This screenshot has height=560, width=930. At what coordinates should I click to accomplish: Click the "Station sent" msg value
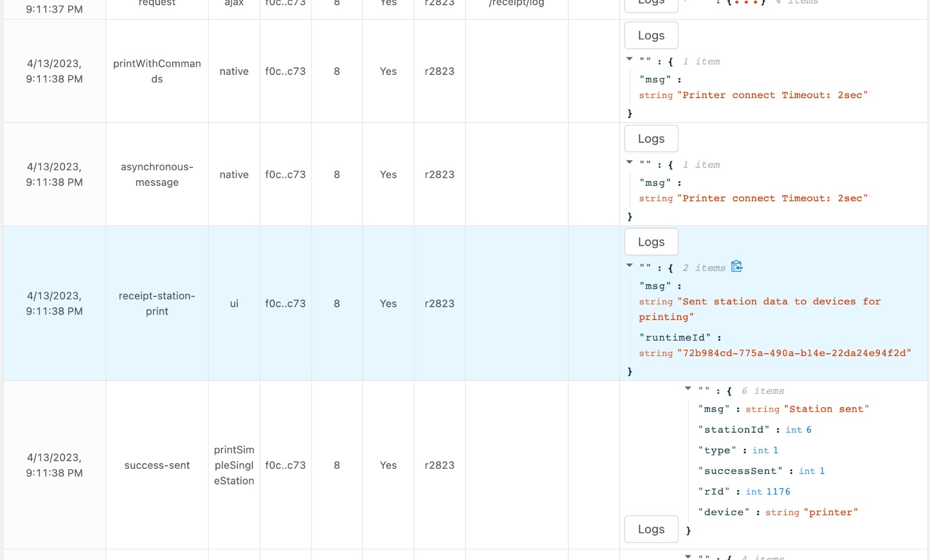click(826, 410)
